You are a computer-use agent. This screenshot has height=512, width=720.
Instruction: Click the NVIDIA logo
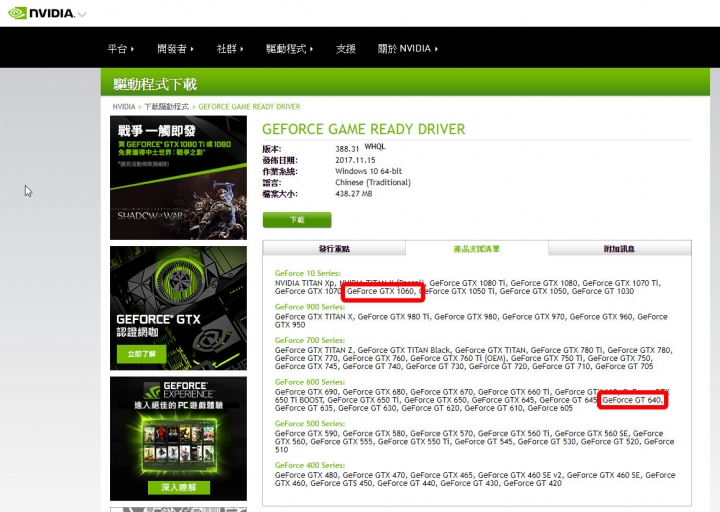click(x=41, y=13)
